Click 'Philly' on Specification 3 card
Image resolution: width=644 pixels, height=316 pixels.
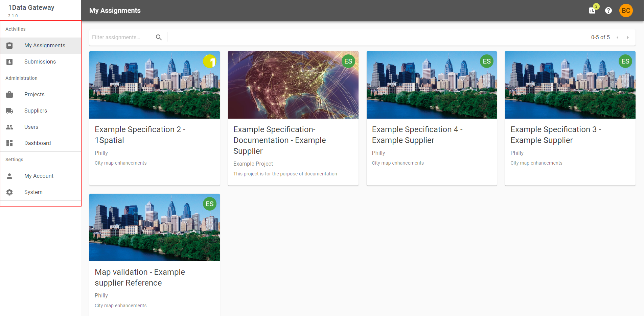[x=517, y=153]
